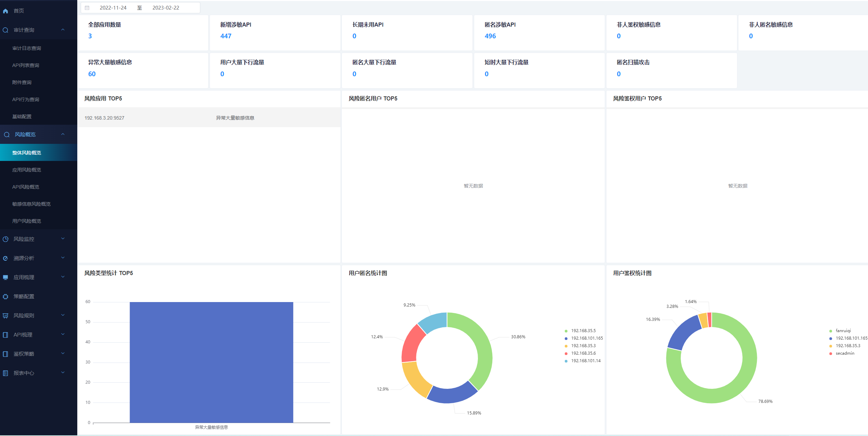Click the trace icon beside 溯源分析

5,258
